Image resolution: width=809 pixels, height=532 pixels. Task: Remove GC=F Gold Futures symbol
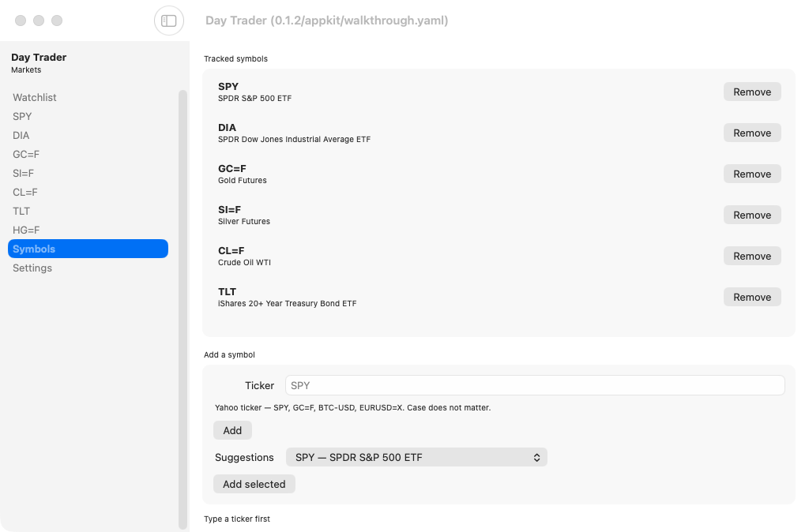coord(752,174)
